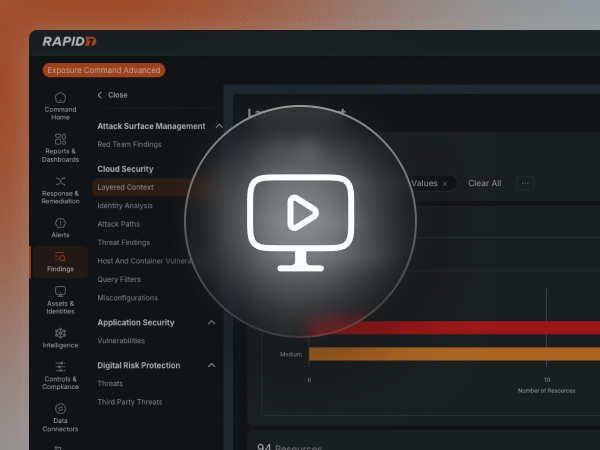This screenshot has width=600, height=450.
Task: Remove the Values filter chip
Action: 445,184
